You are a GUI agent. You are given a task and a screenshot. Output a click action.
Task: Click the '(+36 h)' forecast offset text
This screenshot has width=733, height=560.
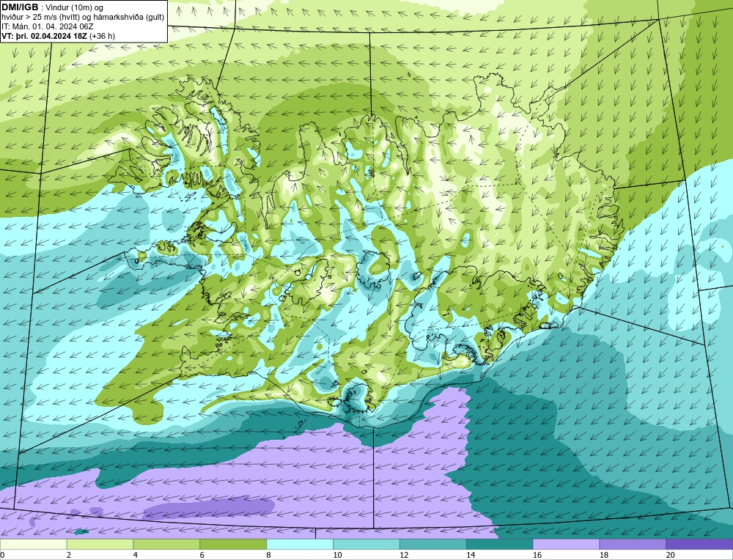pyautogui.click(x=102, y=36)
